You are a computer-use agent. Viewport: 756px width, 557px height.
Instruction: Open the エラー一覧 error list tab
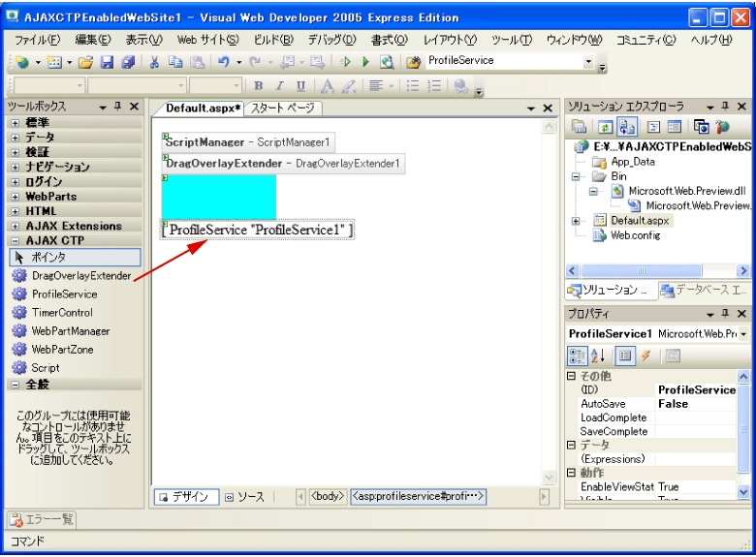42,519
